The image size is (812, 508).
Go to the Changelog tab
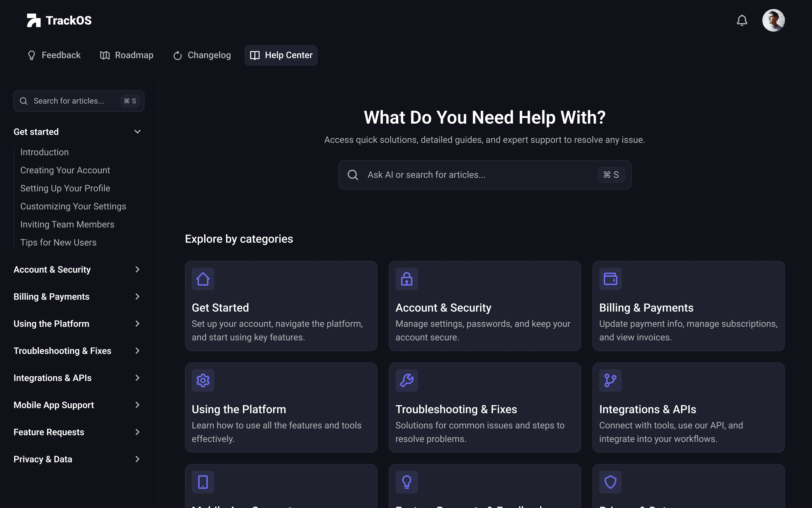point(202,55)
